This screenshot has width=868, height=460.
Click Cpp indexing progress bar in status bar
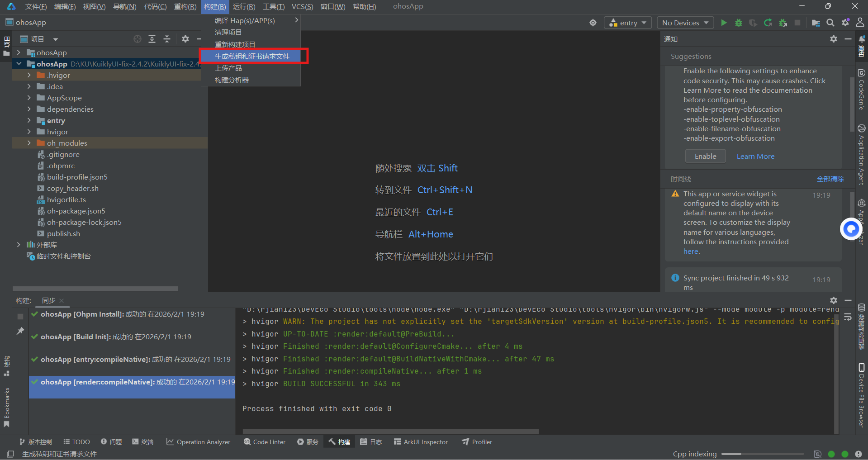coord(762,454)
